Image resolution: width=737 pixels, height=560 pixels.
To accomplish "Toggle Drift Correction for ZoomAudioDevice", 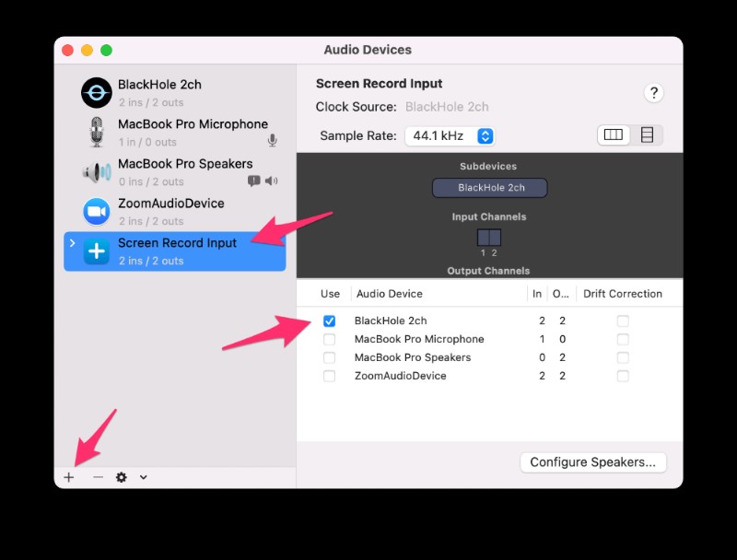I will click(x=623, y=376).
